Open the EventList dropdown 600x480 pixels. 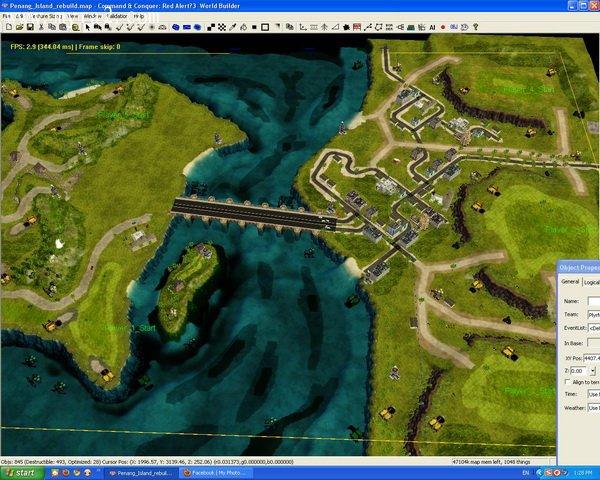pyautogui.click(x=594, y=328)
